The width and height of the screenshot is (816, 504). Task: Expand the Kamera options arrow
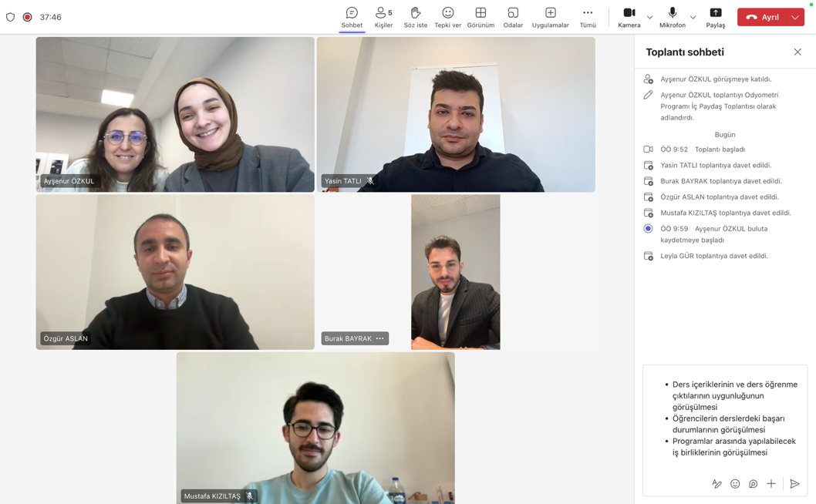649,17
